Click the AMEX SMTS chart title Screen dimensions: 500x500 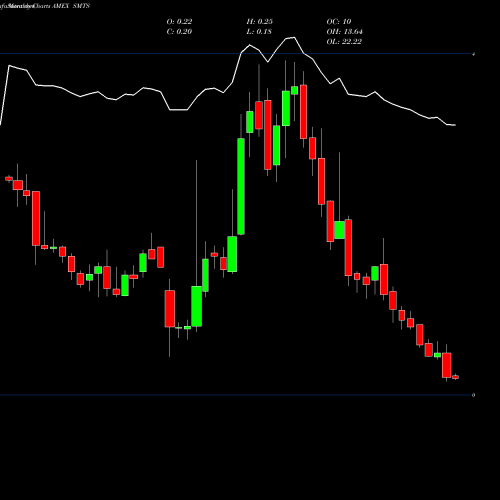(x=71, y=6)
